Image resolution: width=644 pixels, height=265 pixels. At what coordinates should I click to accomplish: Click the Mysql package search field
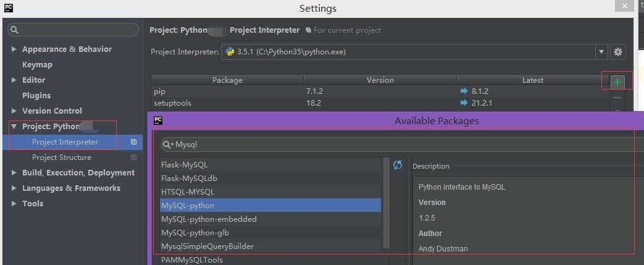coord(403,145)
